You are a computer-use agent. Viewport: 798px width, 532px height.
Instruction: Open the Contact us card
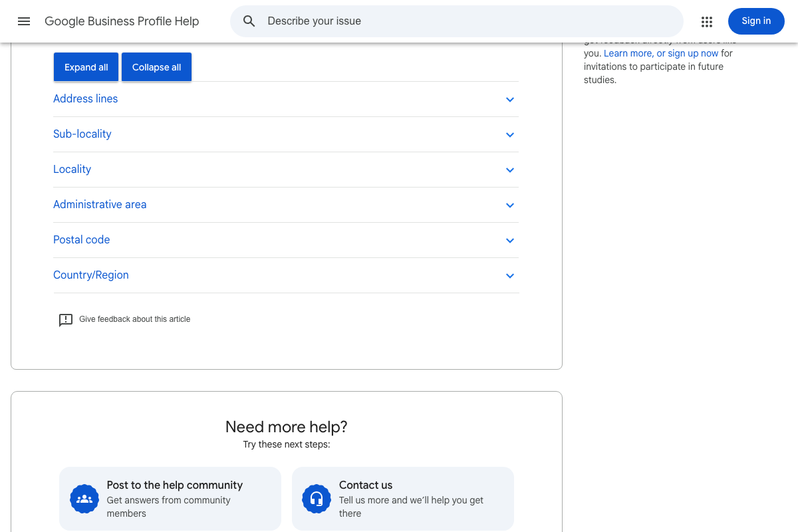[403, 499]
